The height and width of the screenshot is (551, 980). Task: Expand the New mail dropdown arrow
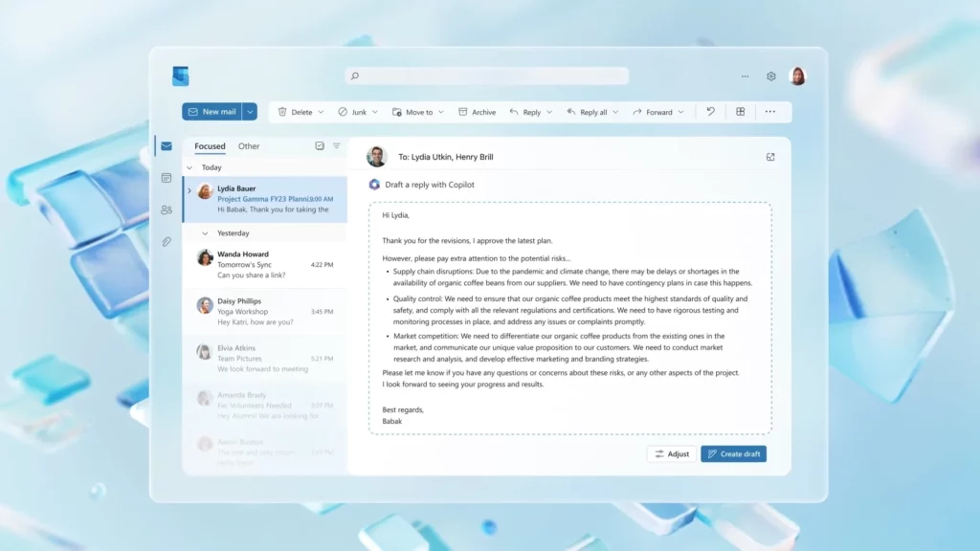pos(250,112)
